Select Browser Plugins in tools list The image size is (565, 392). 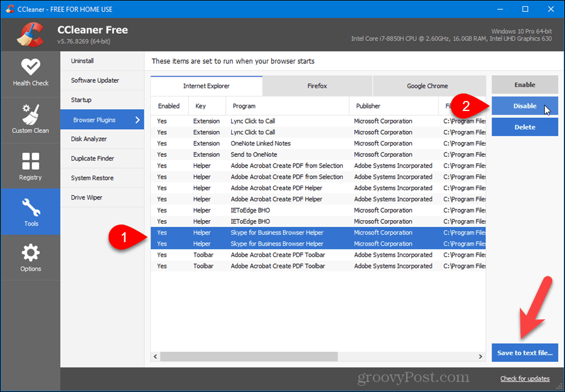[x=102, y=120]
